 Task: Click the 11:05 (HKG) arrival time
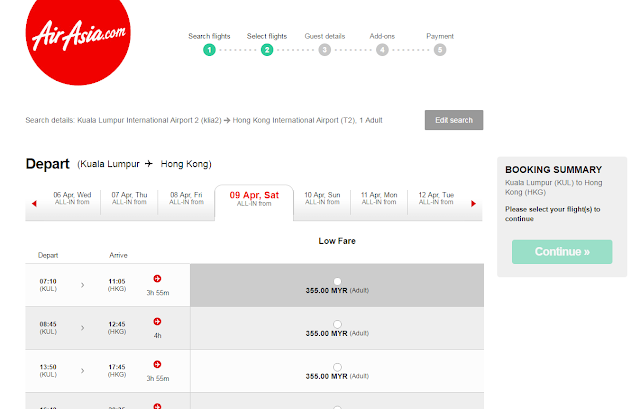point(117,285)
